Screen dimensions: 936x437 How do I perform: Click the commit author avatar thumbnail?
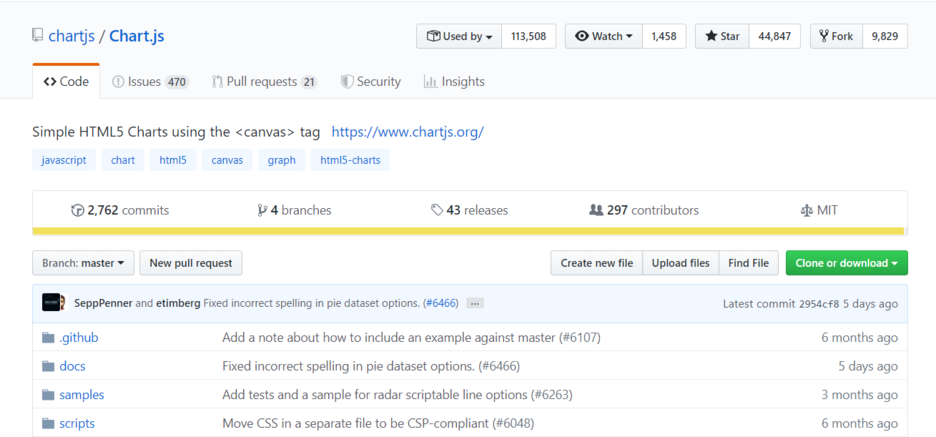(54, 303)
